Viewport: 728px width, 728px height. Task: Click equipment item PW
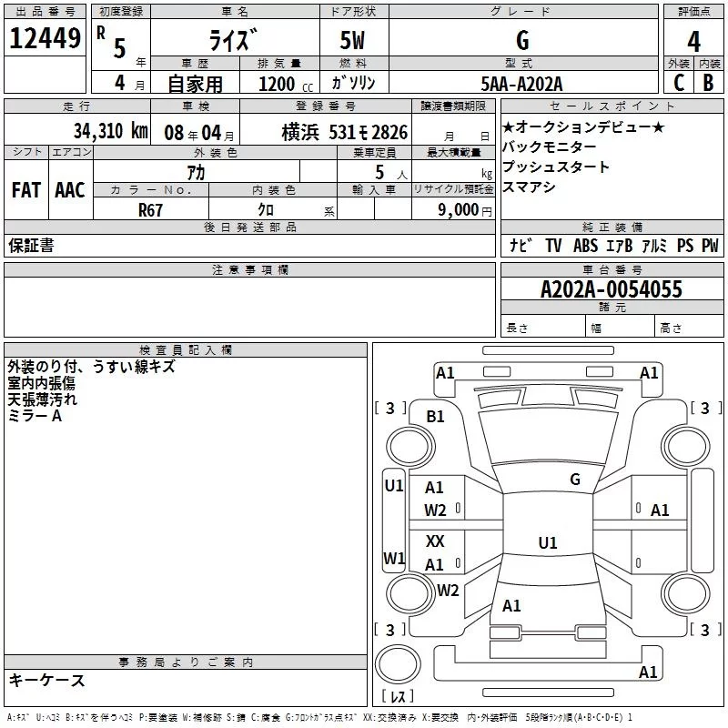coord(710,245)
